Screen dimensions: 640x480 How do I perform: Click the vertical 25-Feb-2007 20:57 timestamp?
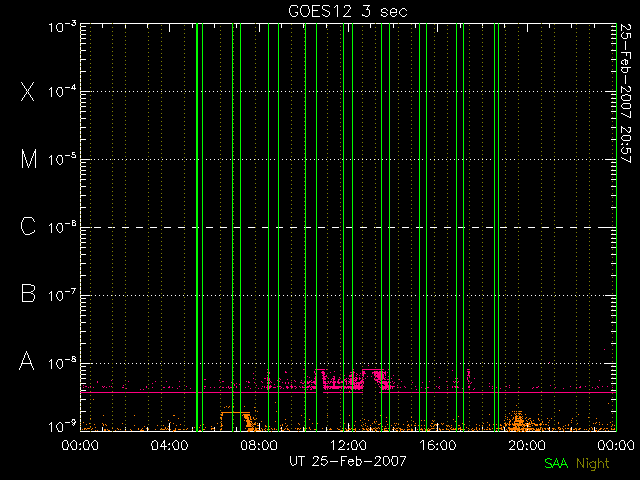[x=626, y=93]
